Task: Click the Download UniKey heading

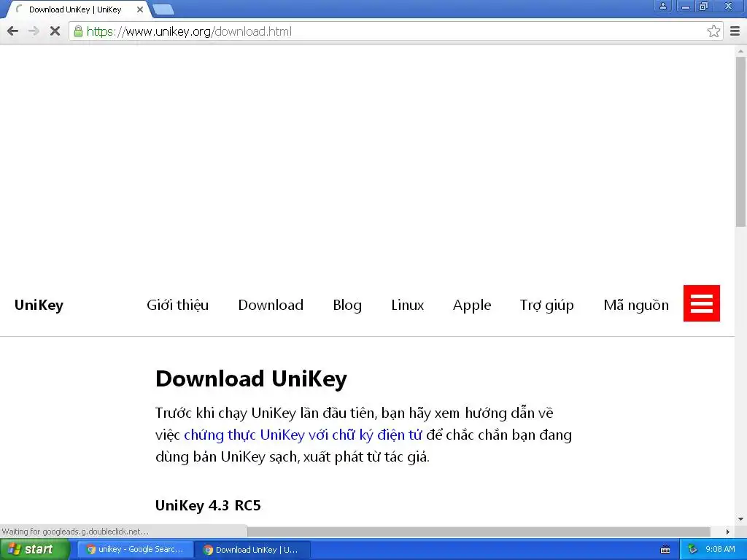Action: click(x=251, y=379)
